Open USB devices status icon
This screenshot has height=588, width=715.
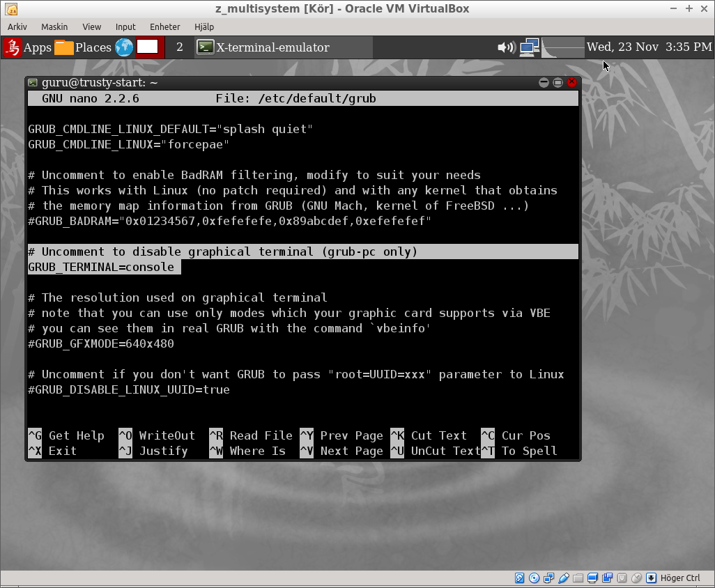pos(564,578)
